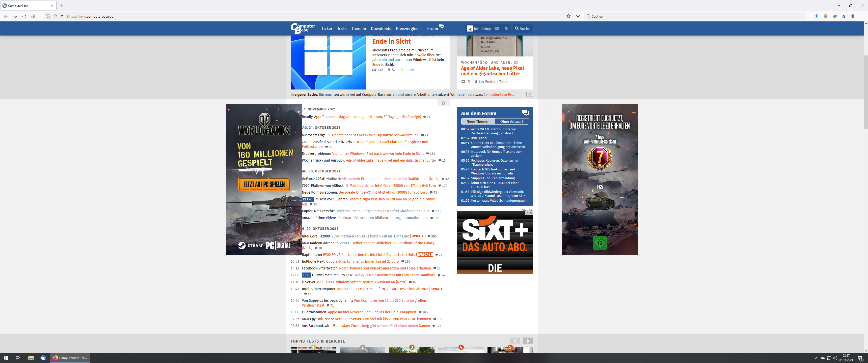Click JETZT AUF PC SPIELEN ad button
This screenshot has height=363, width=868.
click(x=264, y=184)
